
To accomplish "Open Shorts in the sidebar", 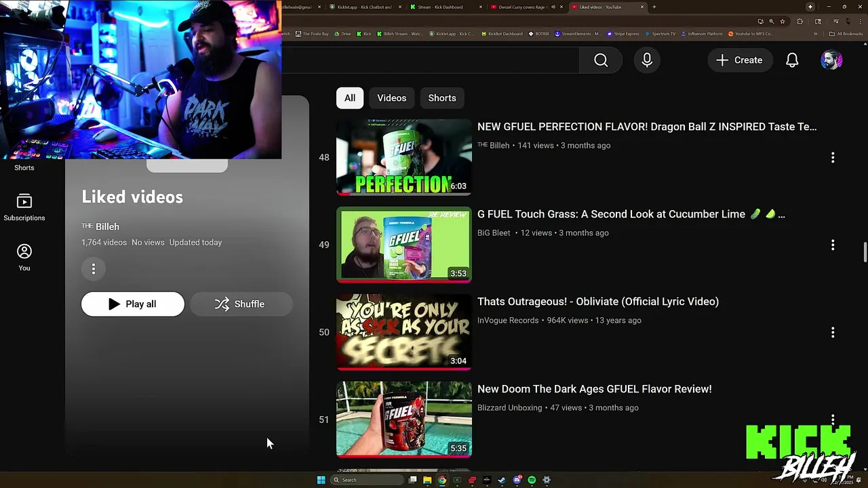I will (x=24, y=167).
